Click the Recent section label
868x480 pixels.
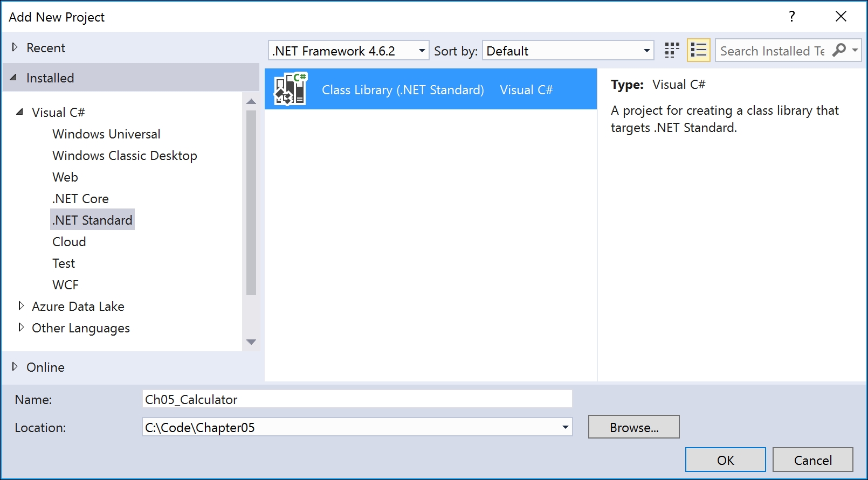[x=46, y=47]
